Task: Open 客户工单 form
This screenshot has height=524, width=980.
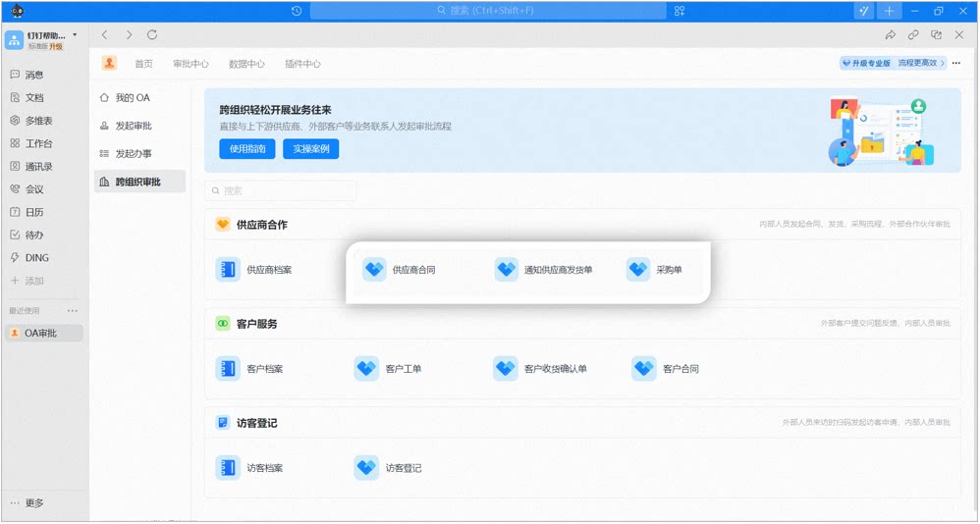Action: coord(388,369)
